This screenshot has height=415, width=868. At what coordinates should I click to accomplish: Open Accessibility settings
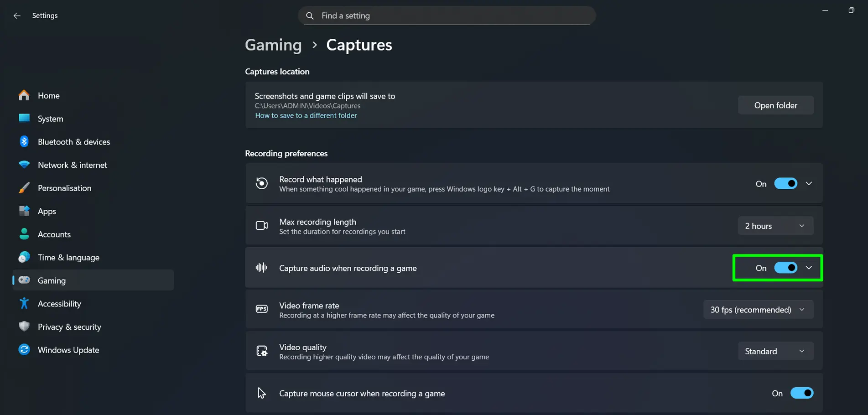pyautogui.click(x=23, y=303)
